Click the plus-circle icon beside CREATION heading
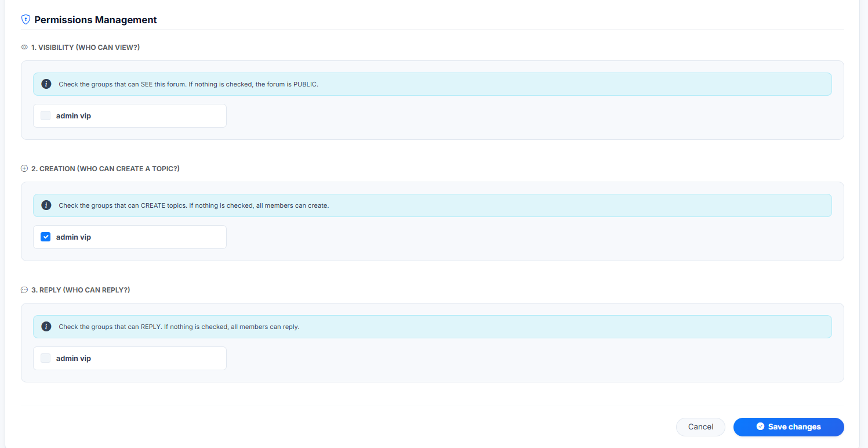The width and height of the screenshot is (868, 448). click(x=24, y=168)
